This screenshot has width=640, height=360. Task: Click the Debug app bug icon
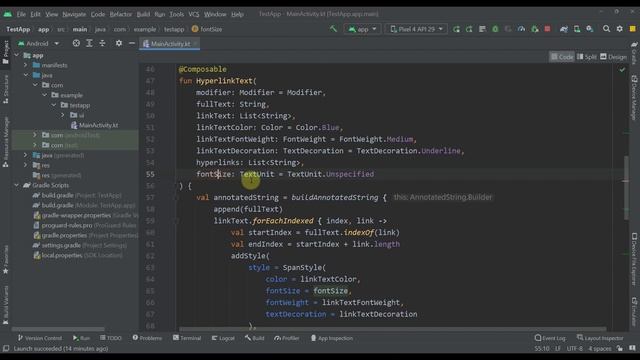point(495,29)
